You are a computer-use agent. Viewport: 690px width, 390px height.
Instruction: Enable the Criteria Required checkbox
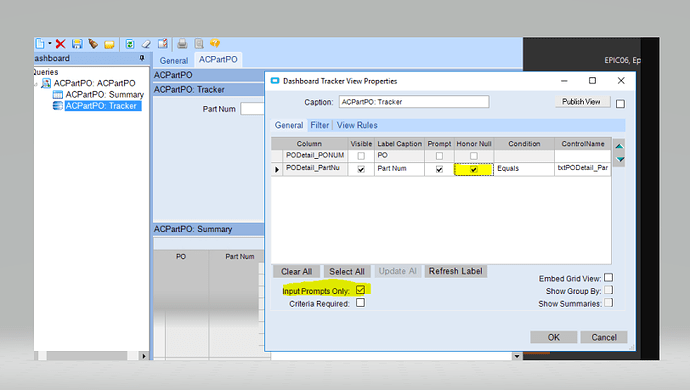[x=360, y=303]
